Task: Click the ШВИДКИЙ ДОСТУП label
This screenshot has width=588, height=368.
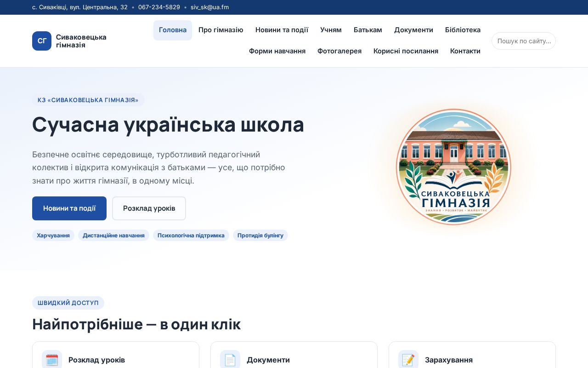Action: 68,303
